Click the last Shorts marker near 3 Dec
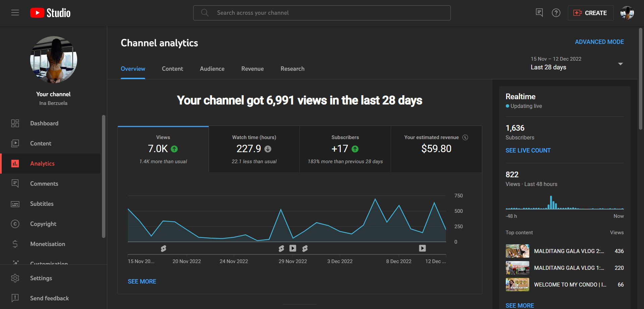 click(x=305, y=248)
